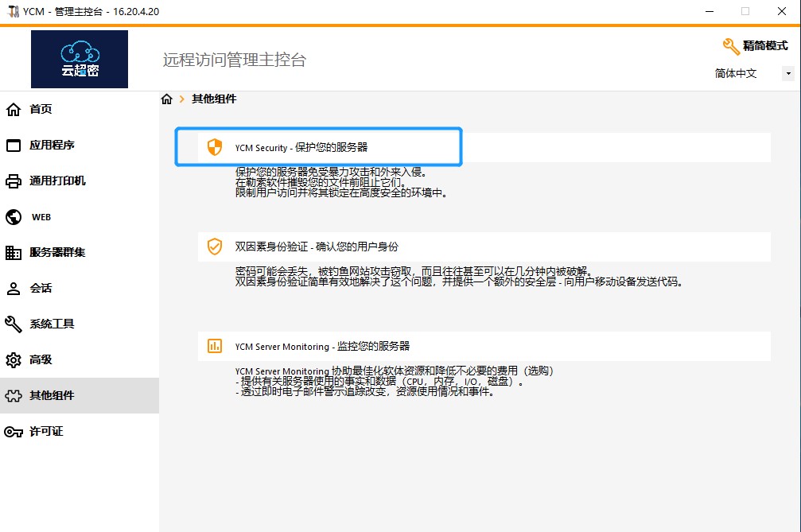Click the 精简模式 wrench icon
The height and width of the screenshot is (532, 801).
(x=731, y=46)
